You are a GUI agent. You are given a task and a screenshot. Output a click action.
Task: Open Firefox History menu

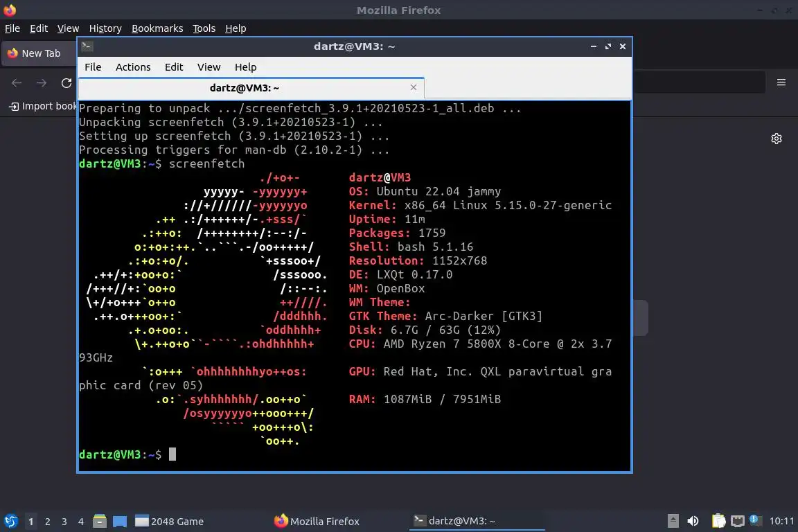pos(105,28)
